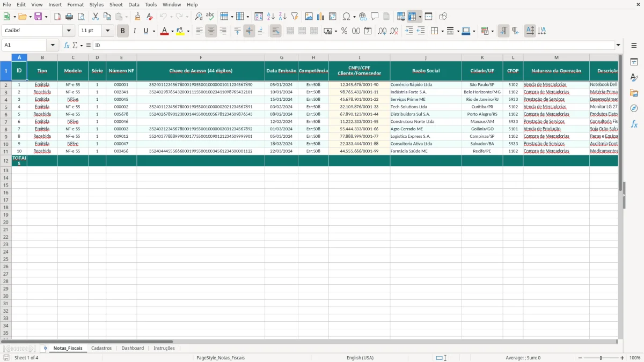Insert an image
The width and height of the screenshot is (644, 362).
pyautogui.click(x=309, y=16)
